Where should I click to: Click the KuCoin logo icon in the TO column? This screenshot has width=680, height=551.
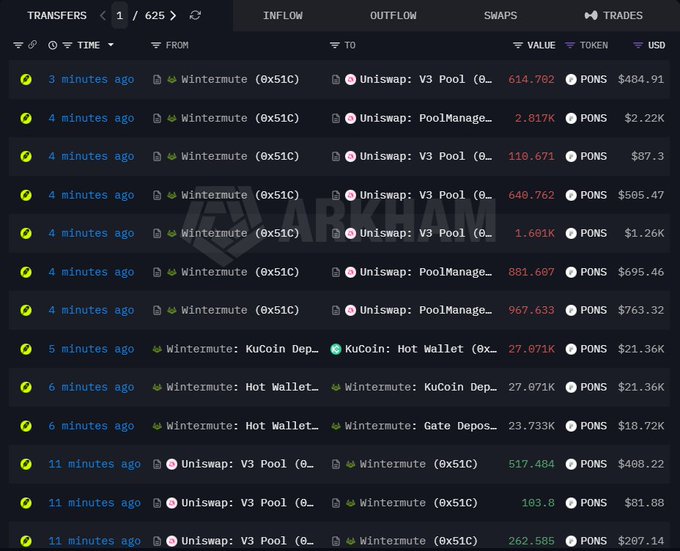(336, 349)
